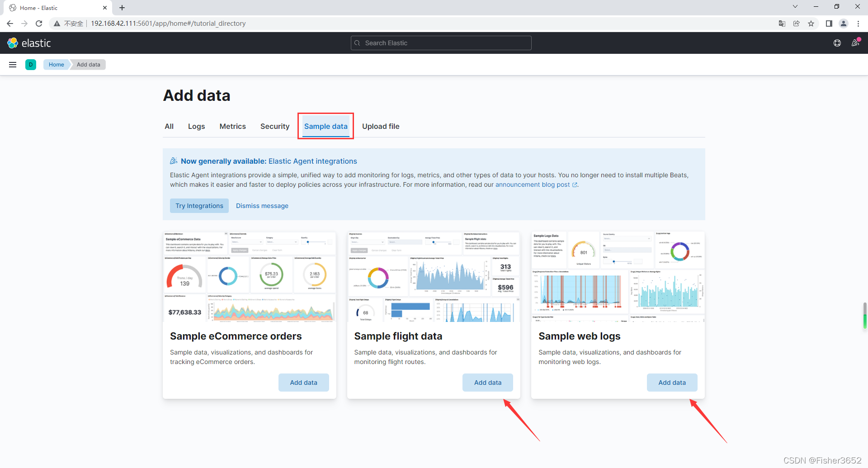
Task: Open the newsfeed notifications icon
Action: [855, 43]
